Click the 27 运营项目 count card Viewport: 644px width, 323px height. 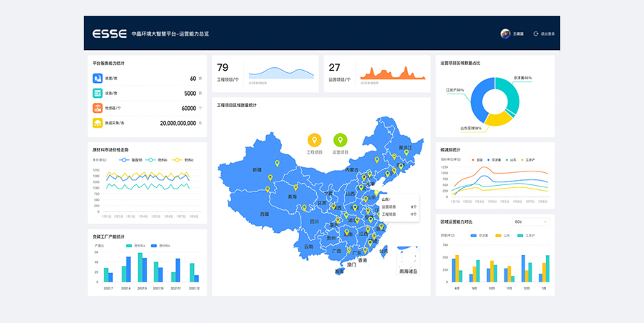376,74
